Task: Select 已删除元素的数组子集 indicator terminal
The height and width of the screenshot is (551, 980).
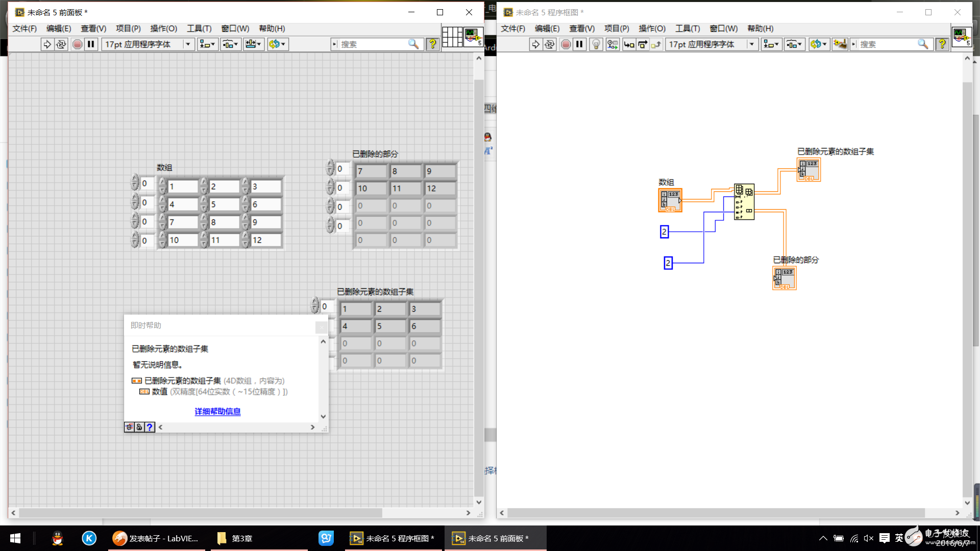Action: pos(809,170)
